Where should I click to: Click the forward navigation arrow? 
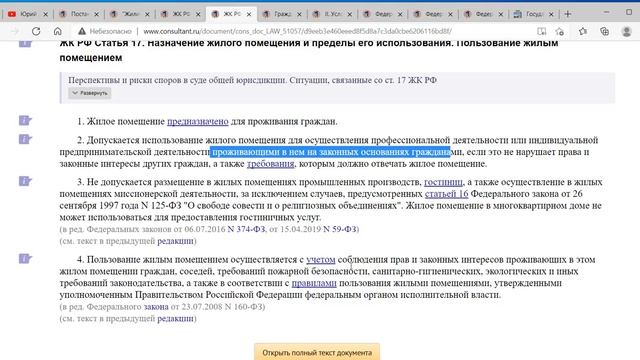15,31
